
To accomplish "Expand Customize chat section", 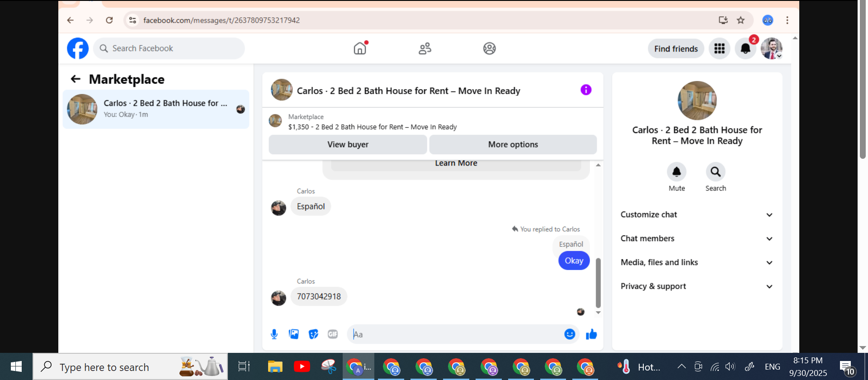I will click(x=697, y=215).
